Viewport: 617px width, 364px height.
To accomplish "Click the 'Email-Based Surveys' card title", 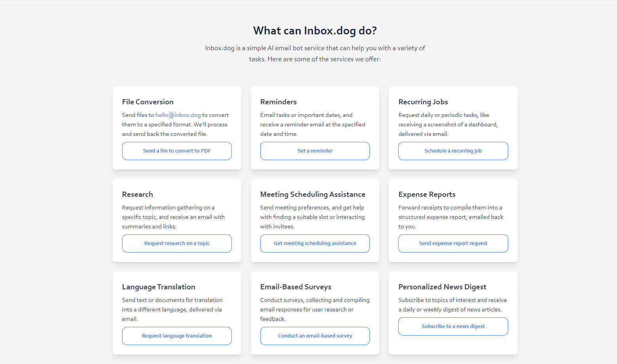I will pos(296,287).
